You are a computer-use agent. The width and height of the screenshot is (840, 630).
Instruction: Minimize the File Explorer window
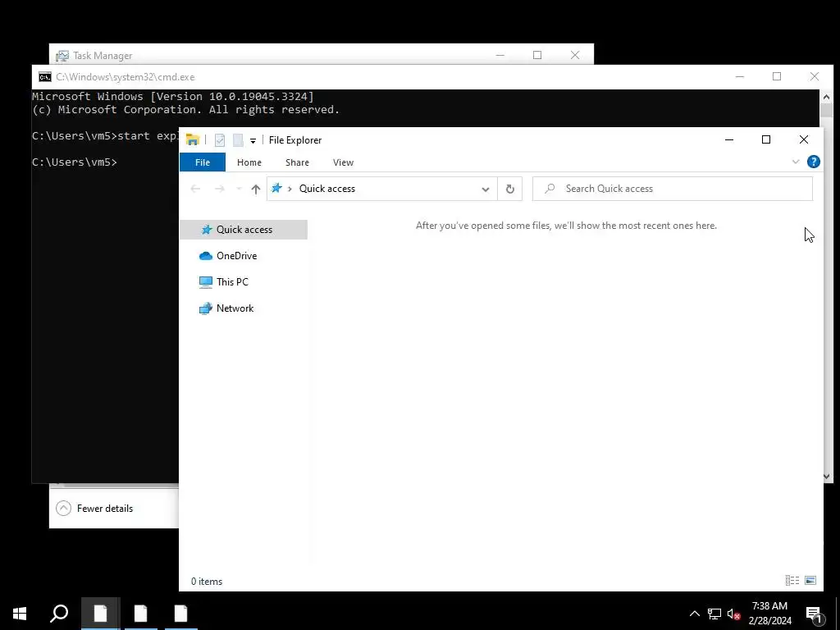pos(728,139)
